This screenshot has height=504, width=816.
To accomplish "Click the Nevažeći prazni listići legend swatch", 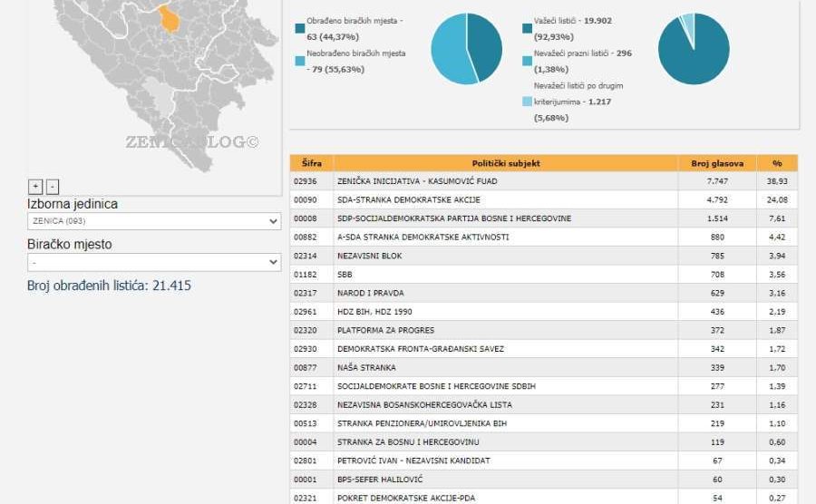I will 528,61.
